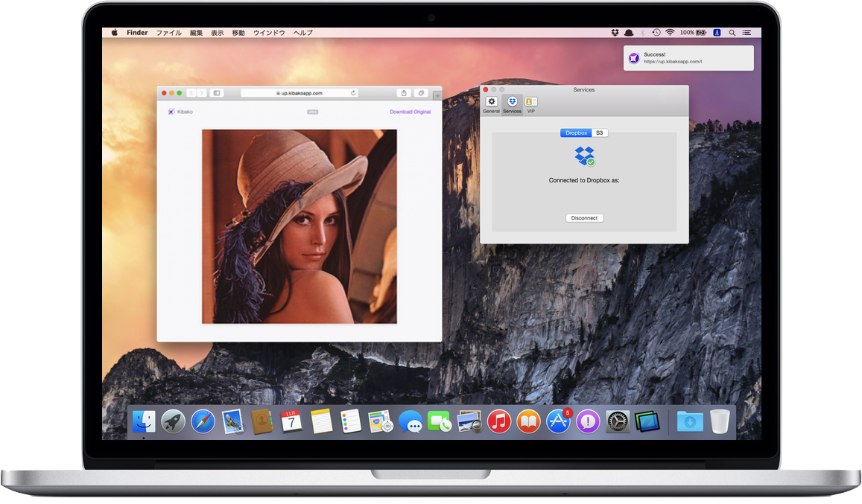Open Notification Center
This screenshot has width=862, height=504.
tap(747, 33)
